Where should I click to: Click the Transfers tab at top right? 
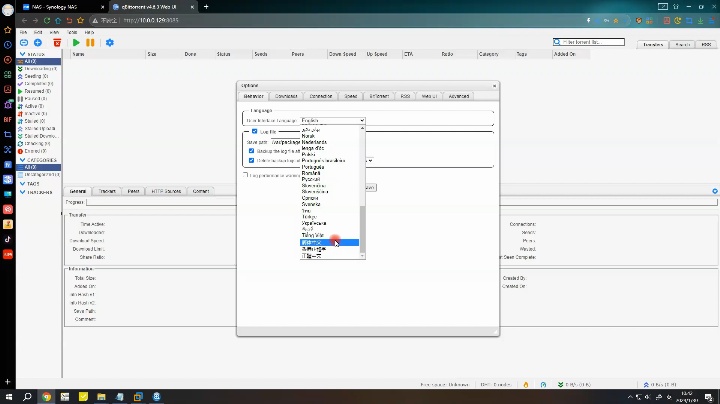click(652, 45)
